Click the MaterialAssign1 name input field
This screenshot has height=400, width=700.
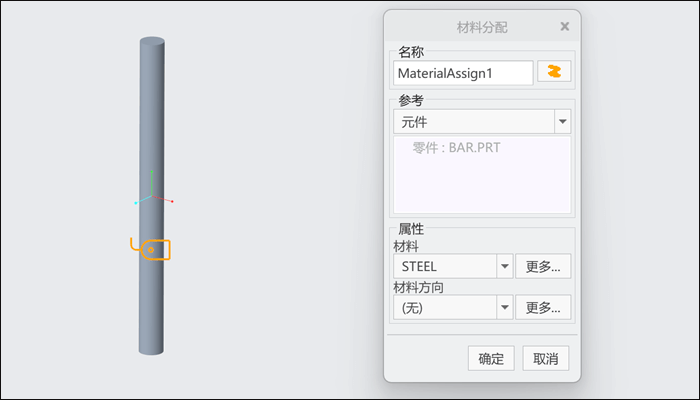[463, 73]
